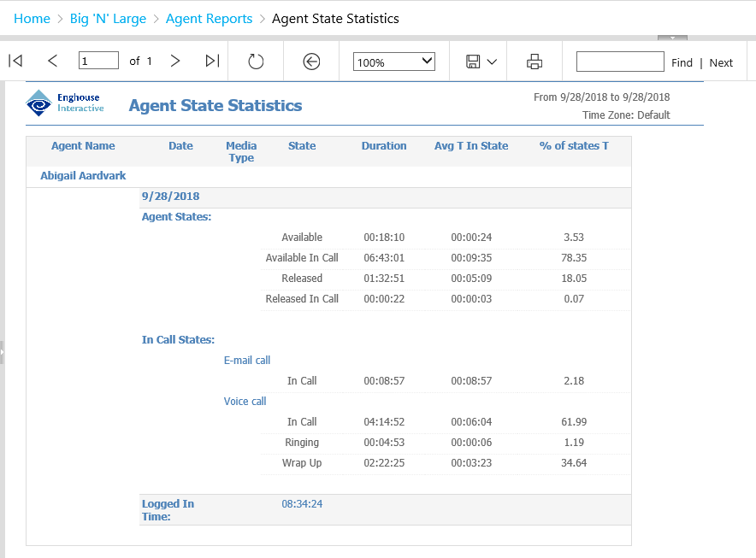Go to the next page
The height and width of the screenshot is (558, 756).
(x=174, y=61)
